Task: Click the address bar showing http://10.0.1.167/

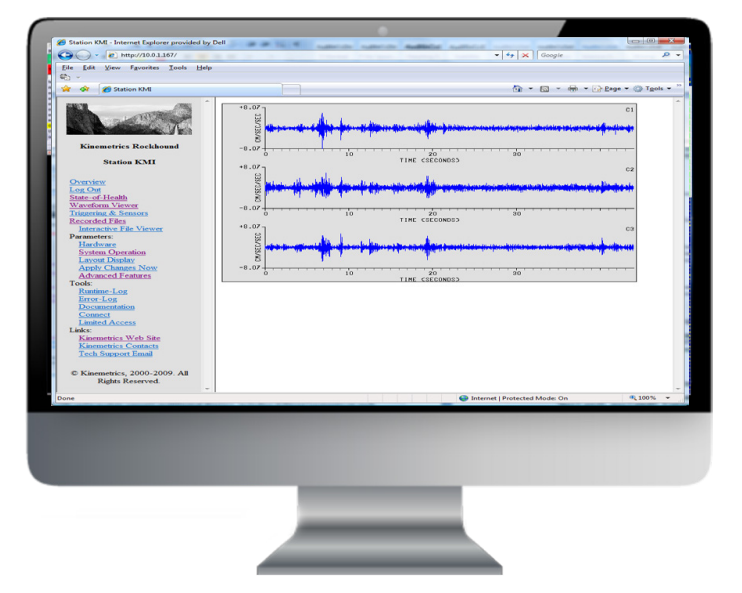Action: 304,55
